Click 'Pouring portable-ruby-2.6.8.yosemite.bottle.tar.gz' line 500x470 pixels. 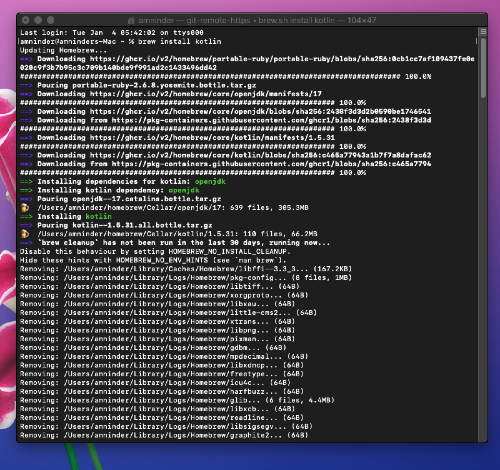(138, 85)
